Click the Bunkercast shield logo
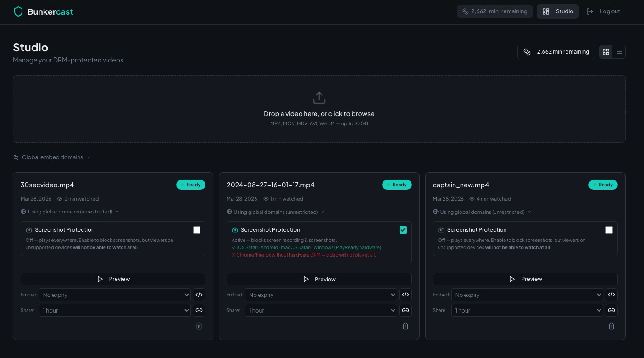This screenshot has width=644, height=358. (18, 11)
